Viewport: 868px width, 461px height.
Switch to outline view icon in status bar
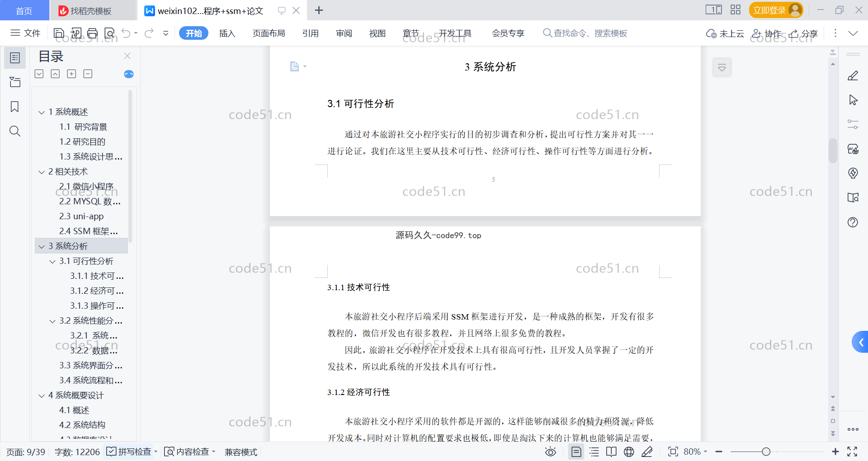pos(594,452)
